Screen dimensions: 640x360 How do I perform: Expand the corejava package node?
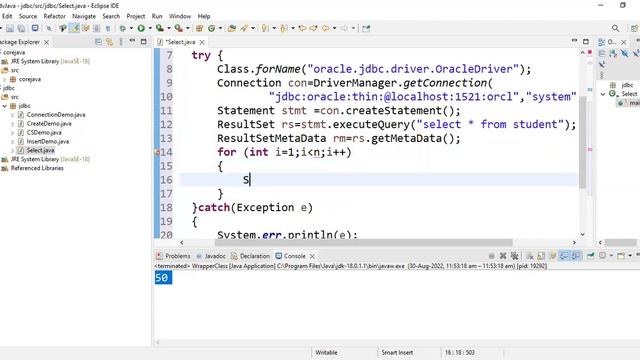[4, 80]
